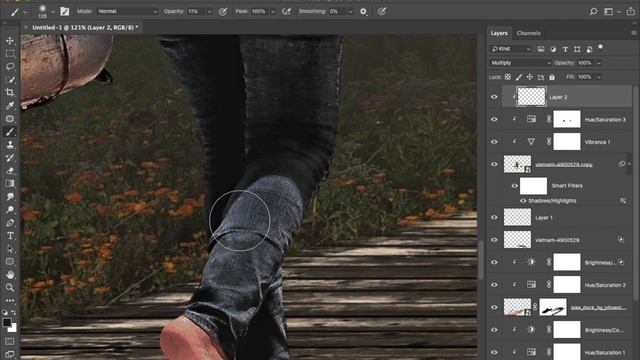Toggle pressure for size icon
Viewport: 640px width, 360px height.
382,11
